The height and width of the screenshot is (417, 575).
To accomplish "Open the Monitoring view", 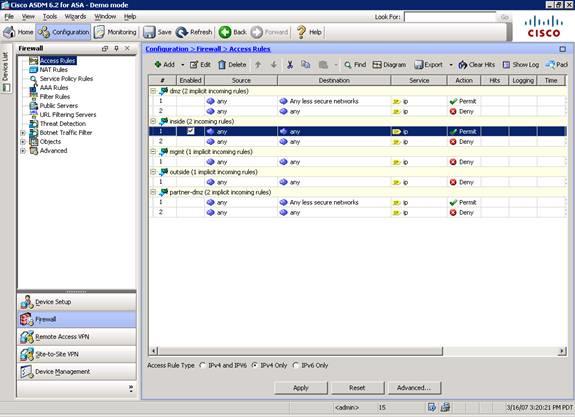I will [115, 32].
